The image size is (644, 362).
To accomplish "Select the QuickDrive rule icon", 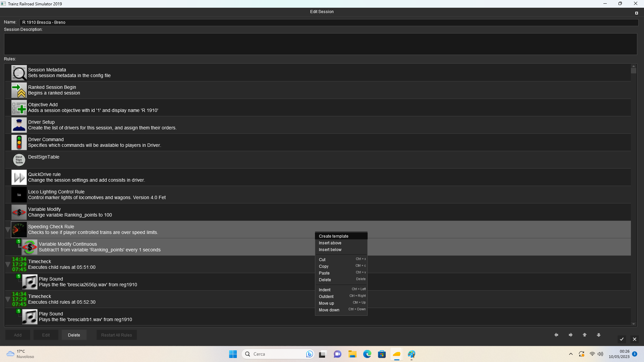I will [x=19, y=177].
